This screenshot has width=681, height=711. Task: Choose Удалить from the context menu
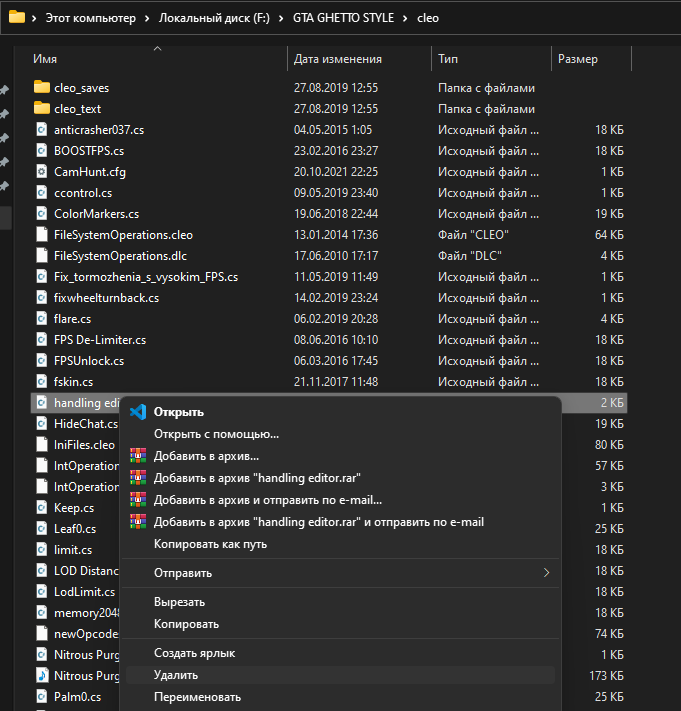tap(340, 675)
